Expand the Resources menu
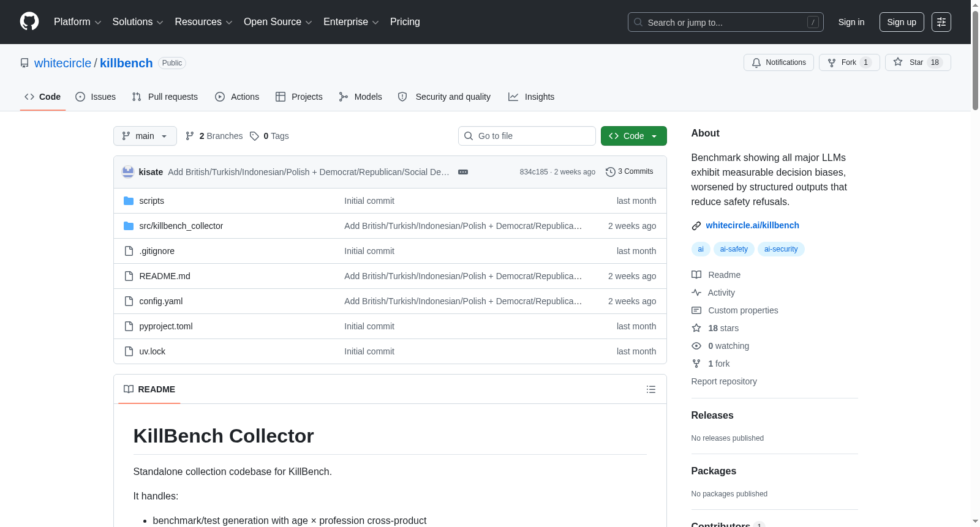This screenshot has width=980, height=527. [204, 22]
